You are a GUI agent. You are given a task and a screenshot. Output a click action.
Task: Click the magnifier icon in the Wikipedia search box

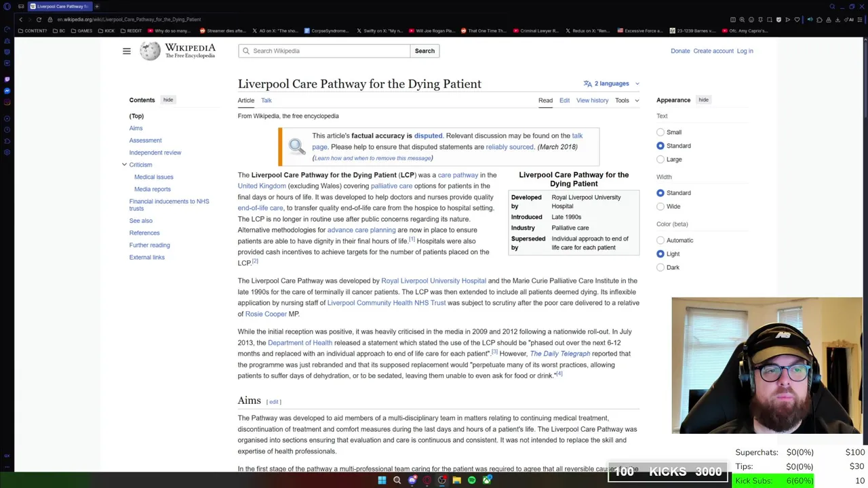[x=246, y=51]
